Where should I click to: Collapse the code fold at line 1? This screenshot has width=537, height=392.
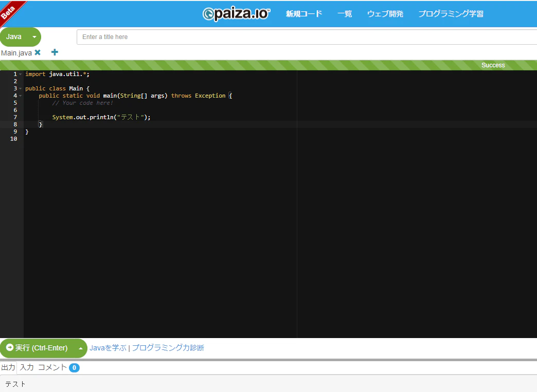[21, 74]
